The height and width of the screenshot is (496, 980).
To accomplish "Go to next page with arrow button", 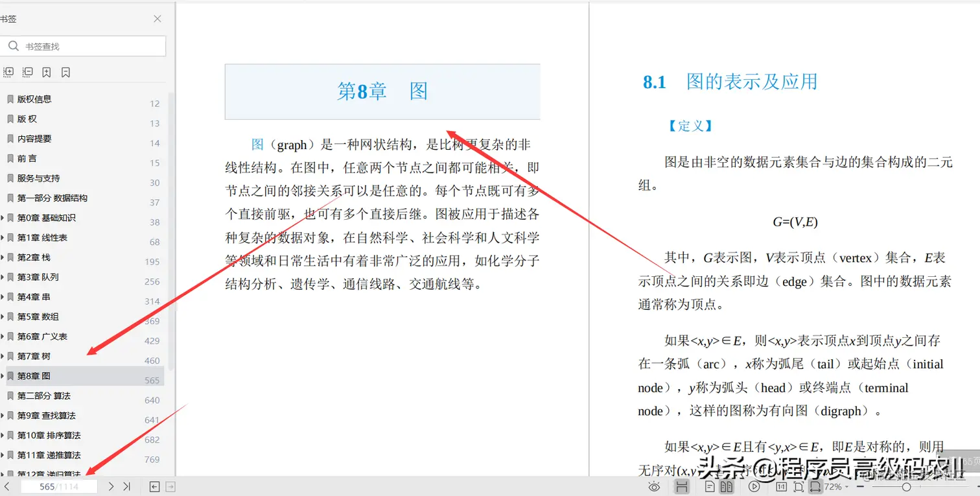I will click(x=110, y=486).
